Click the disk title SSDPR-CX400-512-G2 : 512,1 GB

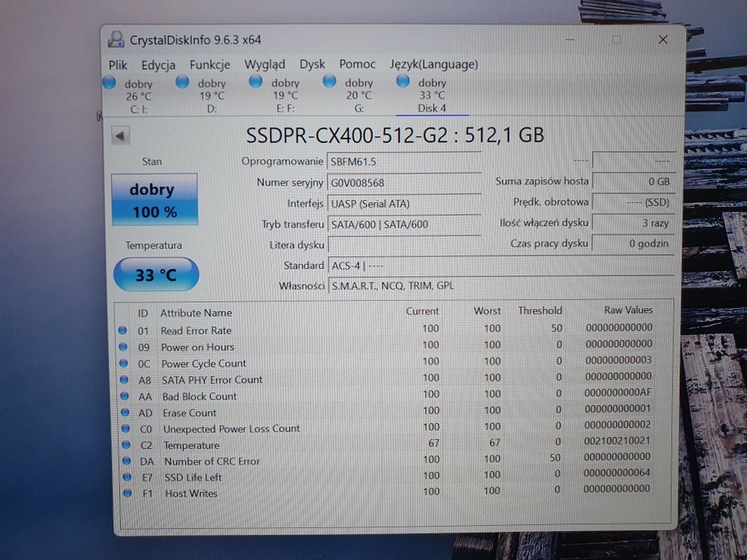click(395, 135)
